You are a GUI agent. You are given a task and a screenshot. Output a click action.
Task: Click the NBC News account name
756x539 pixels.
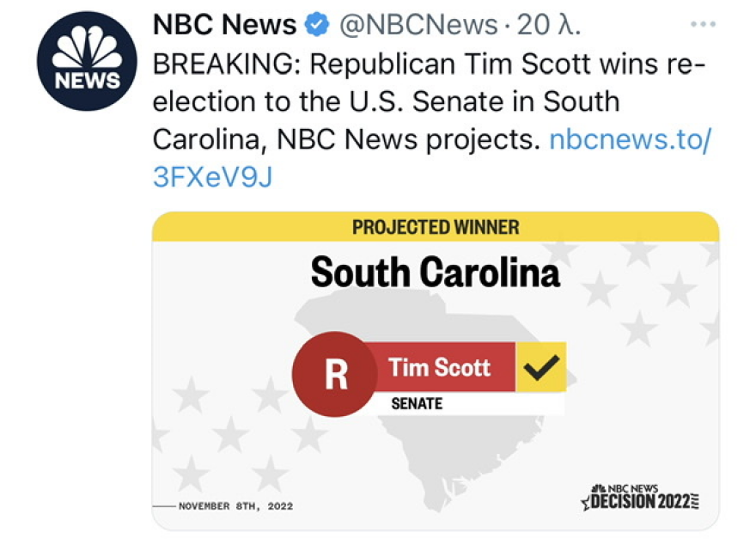(x=225, y=26)
